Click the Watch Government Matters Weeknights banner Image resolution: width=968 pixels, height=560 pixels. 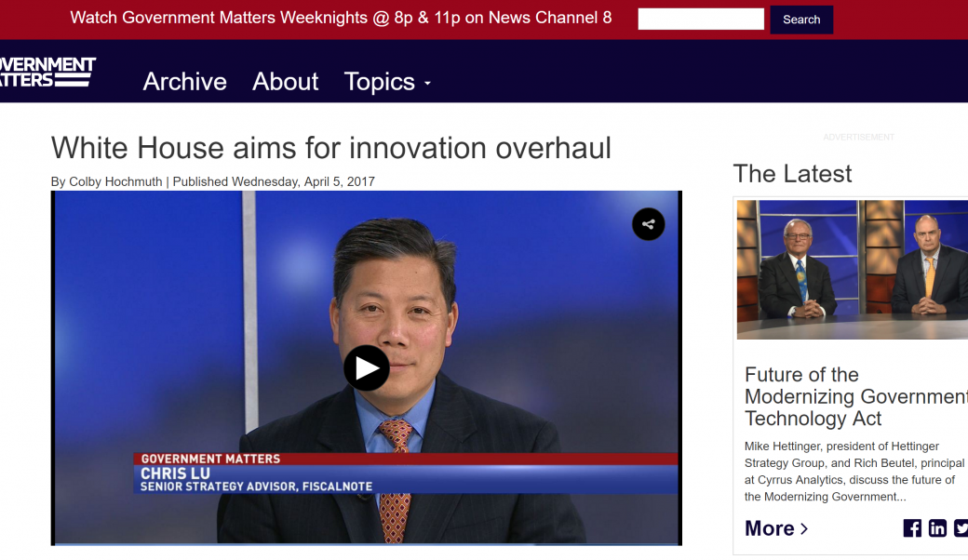[341, 18]
